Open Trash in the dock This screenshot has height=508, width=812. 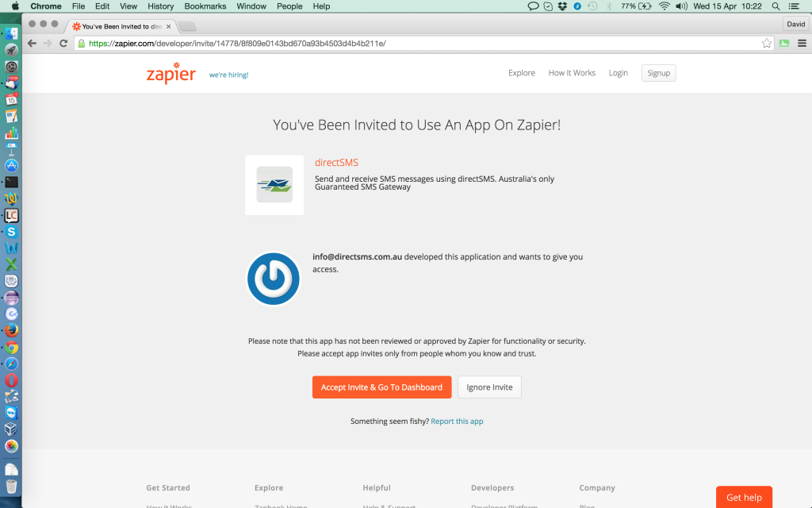[x=11, y=487]
